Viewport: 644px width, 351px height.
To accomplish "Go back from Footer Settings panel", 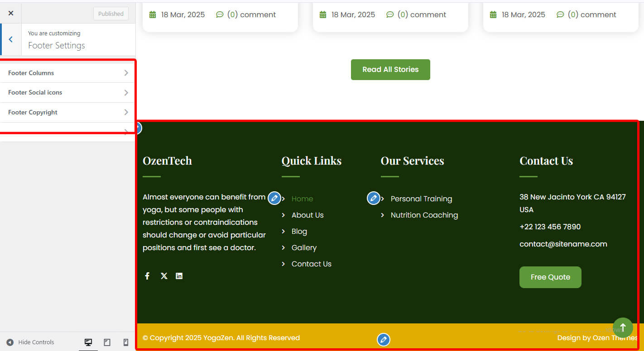I will tap(11, 40).
